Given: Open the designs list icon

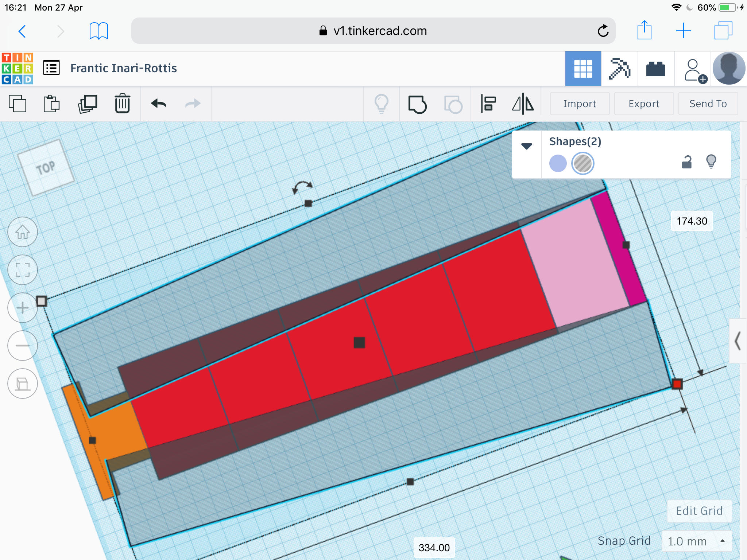Looking at the screenshot, I should coord(51,68).
